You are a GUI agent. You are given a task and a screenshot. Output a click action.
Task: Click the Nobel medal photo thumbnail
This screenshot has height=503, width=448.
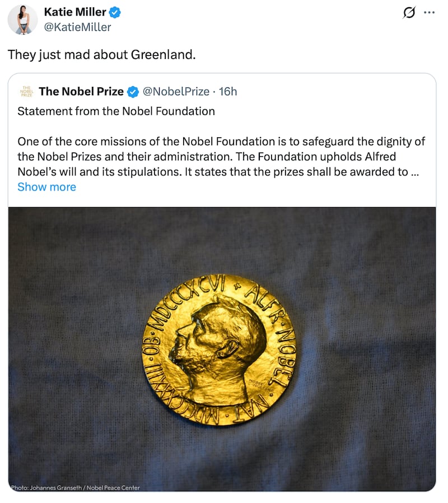coord(224,347)
